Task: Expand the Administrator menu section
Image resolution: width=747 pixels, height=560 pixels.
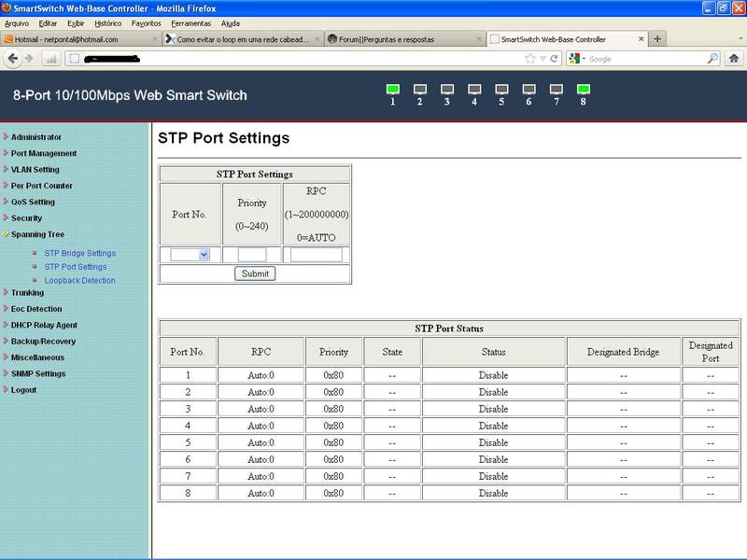Action: click(36, 137)
